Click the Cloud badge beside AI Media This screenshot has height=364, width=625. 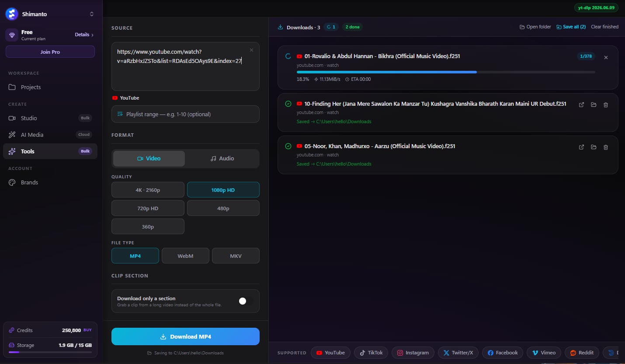click(x=84, y=135)
